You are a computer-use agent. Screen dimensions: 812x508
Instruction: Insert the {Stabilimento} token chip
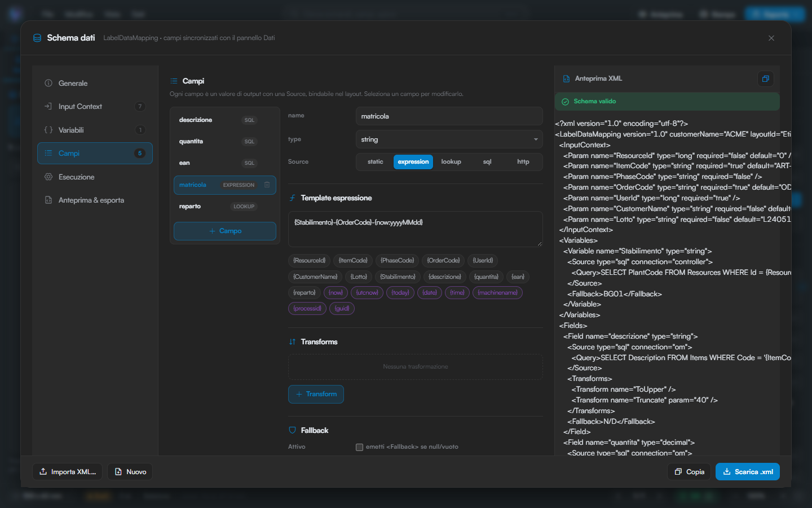(398, 277)
